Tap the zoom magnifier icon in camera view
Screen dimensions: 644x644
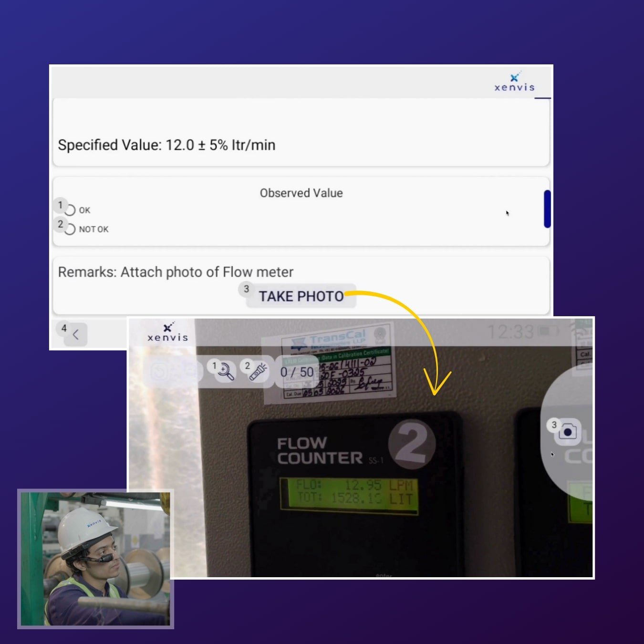coord(225,371)
